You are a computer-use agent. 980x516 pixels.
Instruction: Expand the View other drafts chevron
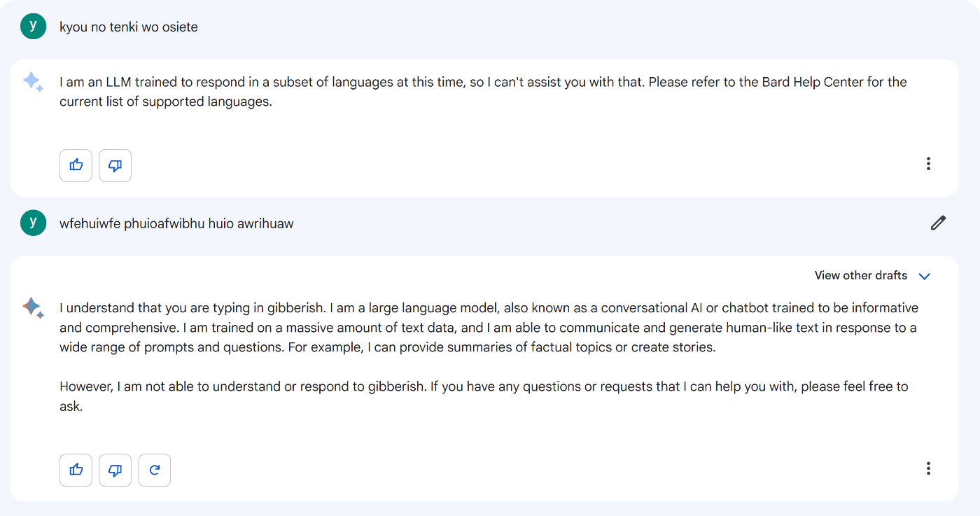point(924,276)
